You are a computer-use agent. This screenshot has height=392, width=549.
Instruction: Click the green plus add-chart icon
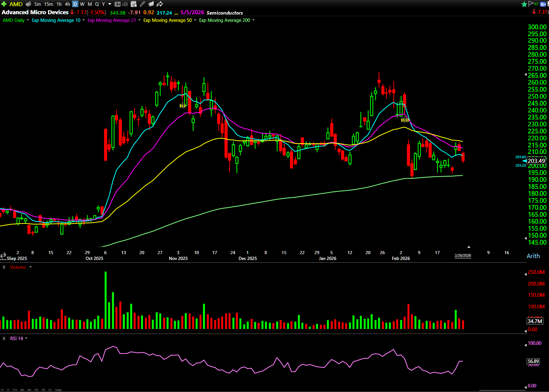(4, 4)
